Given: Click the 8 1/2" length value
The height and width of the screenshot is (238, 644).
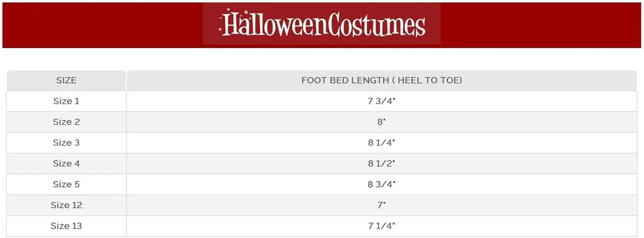Looking at the screenshot, I should pyautogui.click(x=381, y=163).
